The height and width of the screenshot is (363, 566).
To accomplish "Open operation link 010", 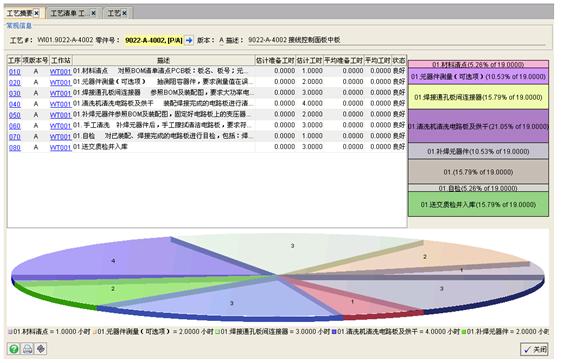I will pos(15,72).
